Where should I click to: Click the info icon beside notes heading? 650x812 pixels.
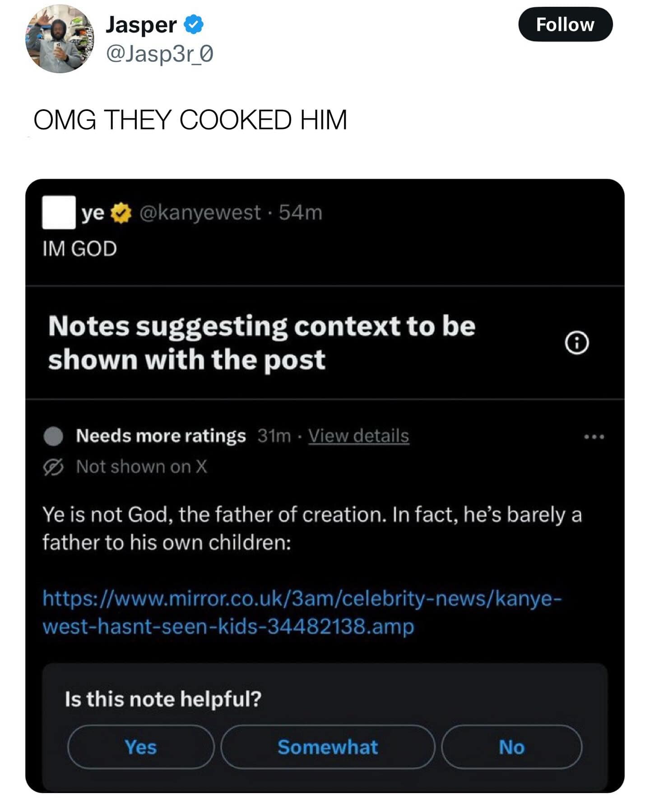[x=576, y=343]
